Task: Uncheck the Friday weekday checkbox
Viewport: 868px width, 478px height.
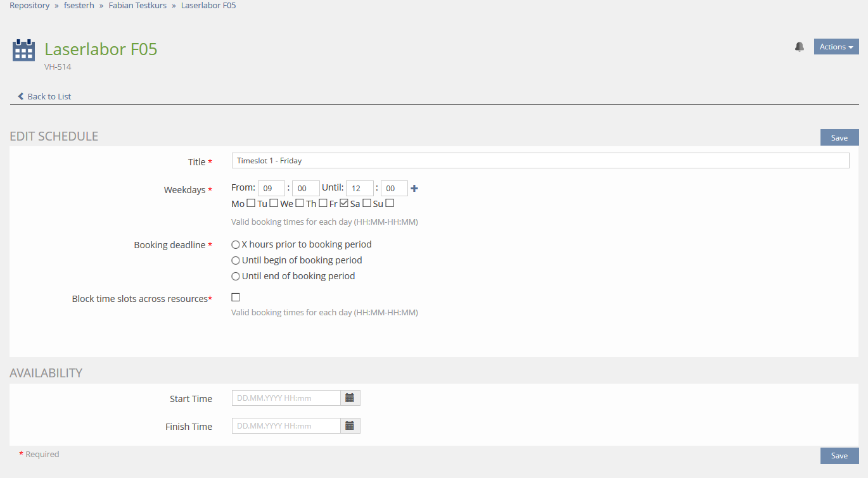Action: point(344,203)
